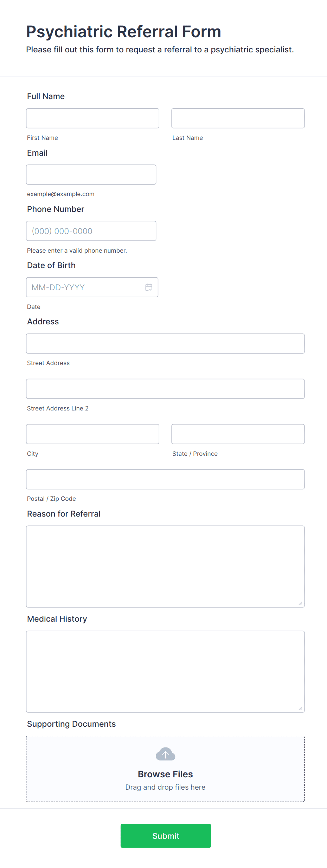The width and height of the screenshot is (327, 868).
Task: Select the Email input box
Action: 91,174
